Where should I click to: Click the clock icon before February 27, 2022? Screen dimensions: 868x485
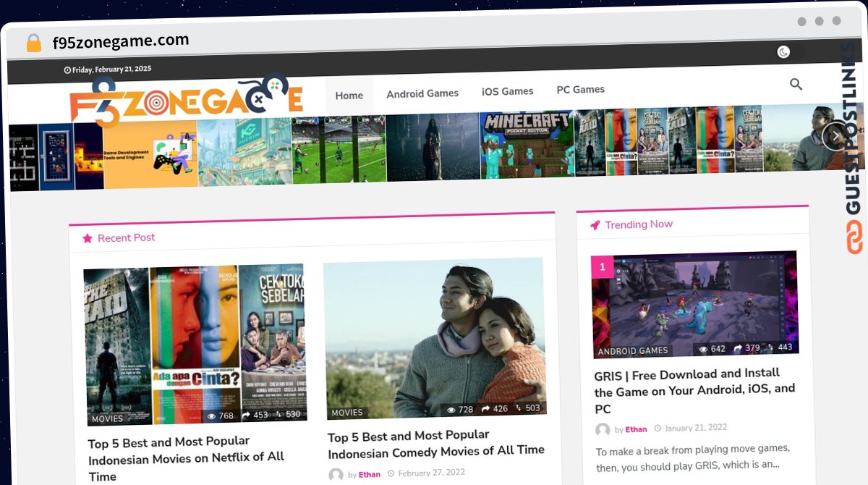(391, 474)
